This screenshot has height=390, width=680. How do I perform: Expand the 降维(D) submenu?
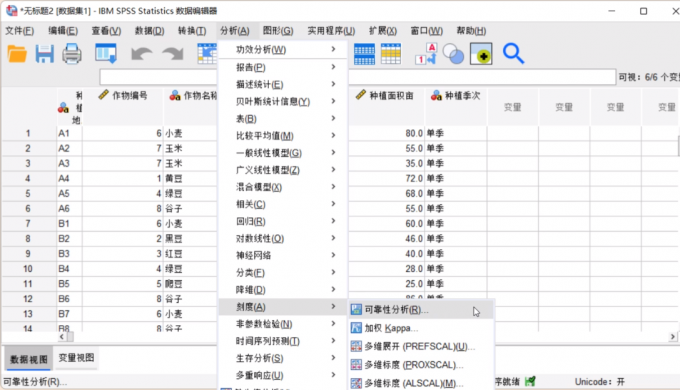[x=283, y=290]
